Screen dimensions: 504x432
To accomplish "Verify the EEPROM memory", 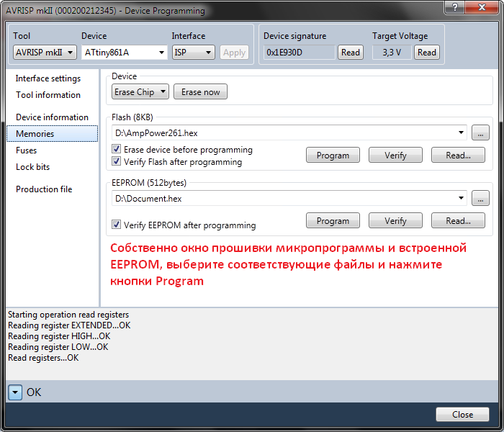I will coord(395,220).
